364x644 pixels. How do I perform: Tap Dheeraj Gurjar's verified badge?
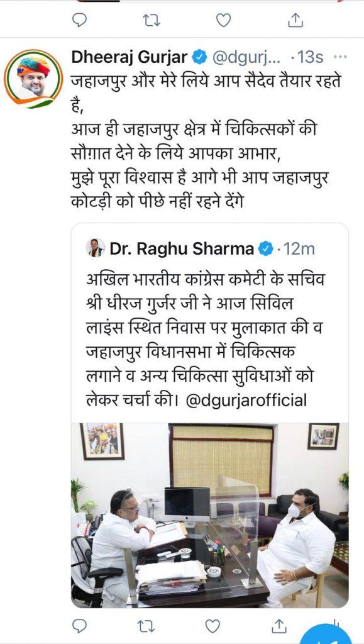(x=199, y=57)
